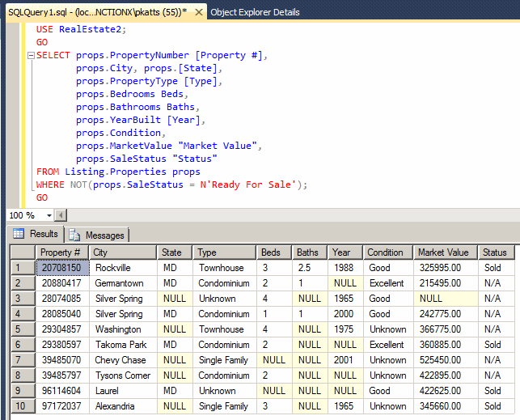Click the Results grid icon

(19, 234)
